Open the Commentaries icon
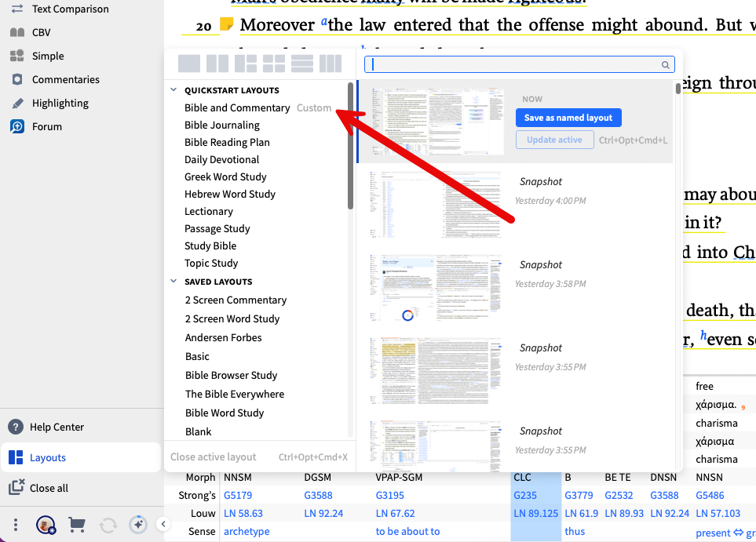 click(16, 79)
